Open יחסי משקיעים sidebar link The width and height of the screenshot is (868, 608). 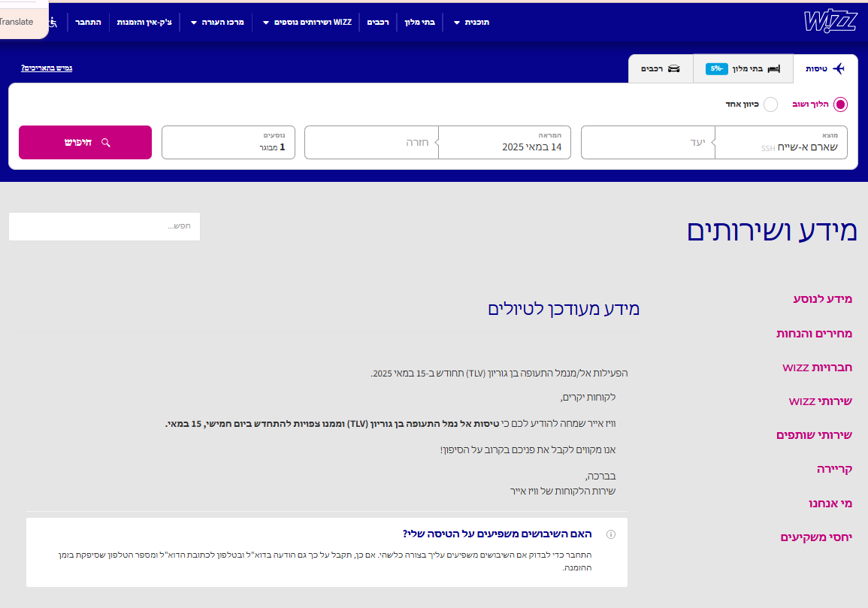816,537
